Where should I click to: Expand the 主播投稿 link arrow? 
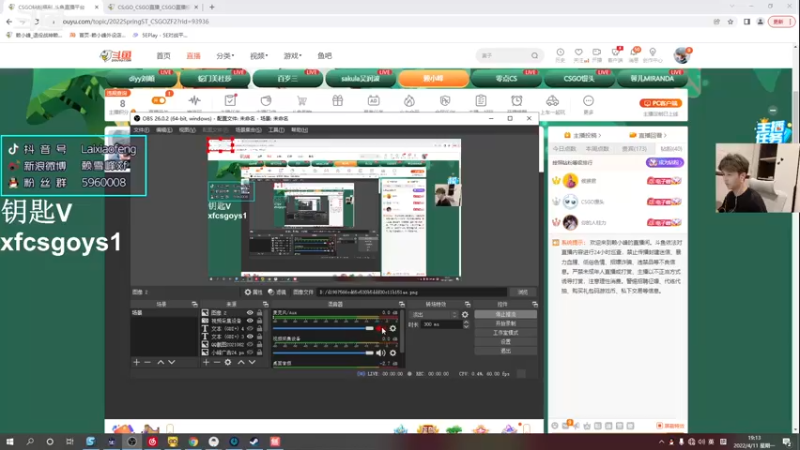[599, 135]
